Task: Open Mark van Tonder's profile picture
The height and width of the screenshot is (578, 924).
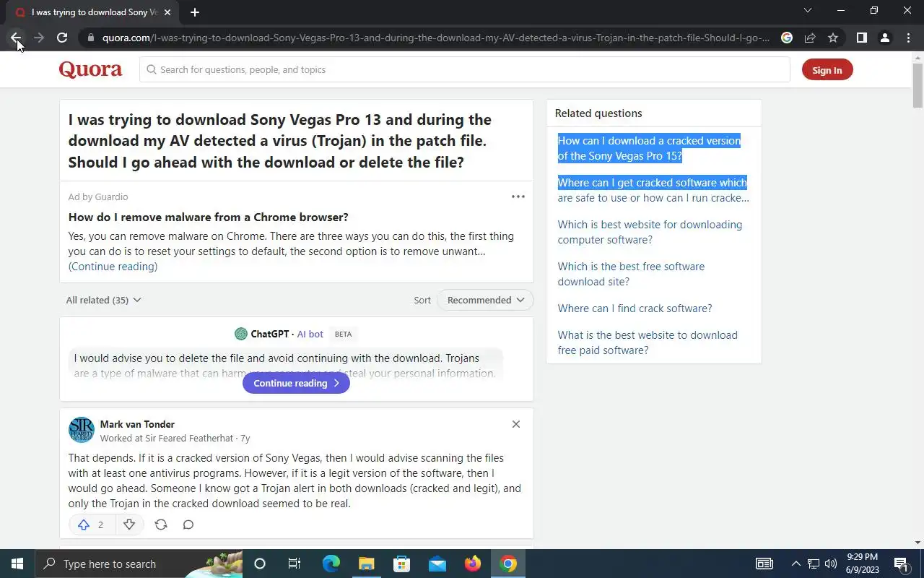Action: click(82, 429)
